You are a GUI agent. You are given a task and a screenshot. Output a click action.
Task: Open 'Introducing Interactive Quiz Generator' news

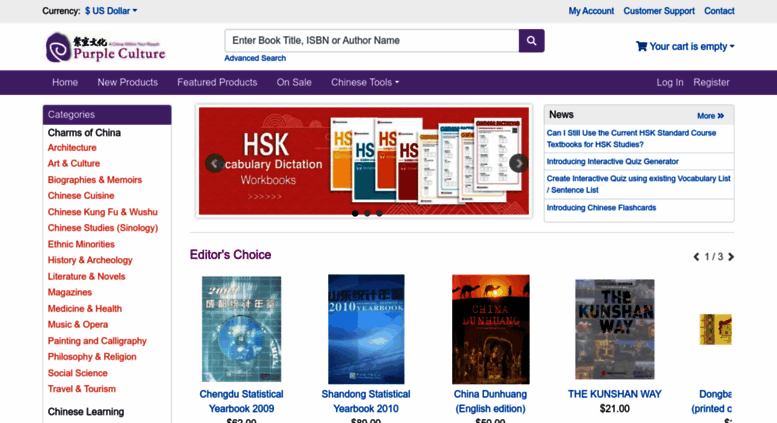(x=612, y=161)
